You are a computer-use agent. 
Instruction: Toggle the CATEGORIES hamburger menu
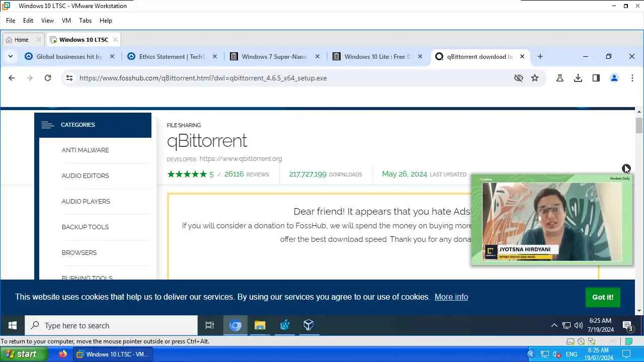point(47,125)
